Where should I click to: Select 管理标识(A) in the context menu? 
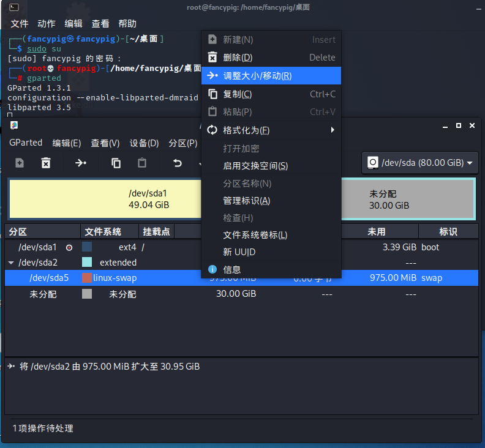tap(271, 201)
